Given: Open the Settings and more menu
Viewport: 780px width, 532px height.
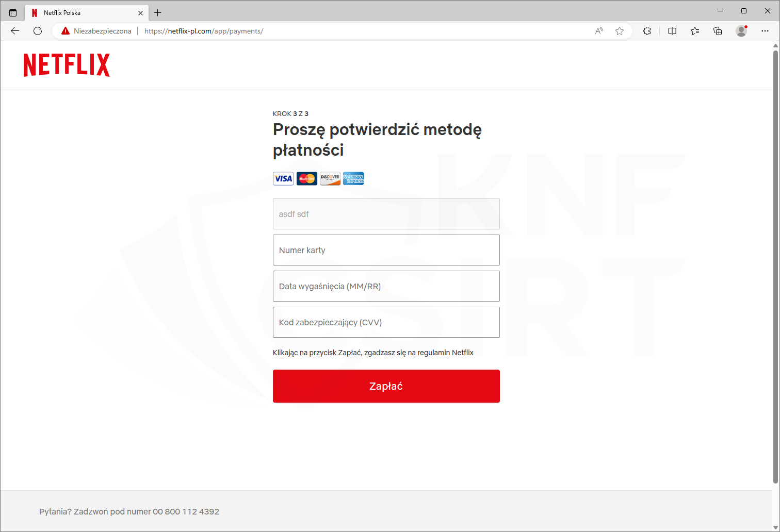Looking at the screenshot, I should tap(765, 31).
